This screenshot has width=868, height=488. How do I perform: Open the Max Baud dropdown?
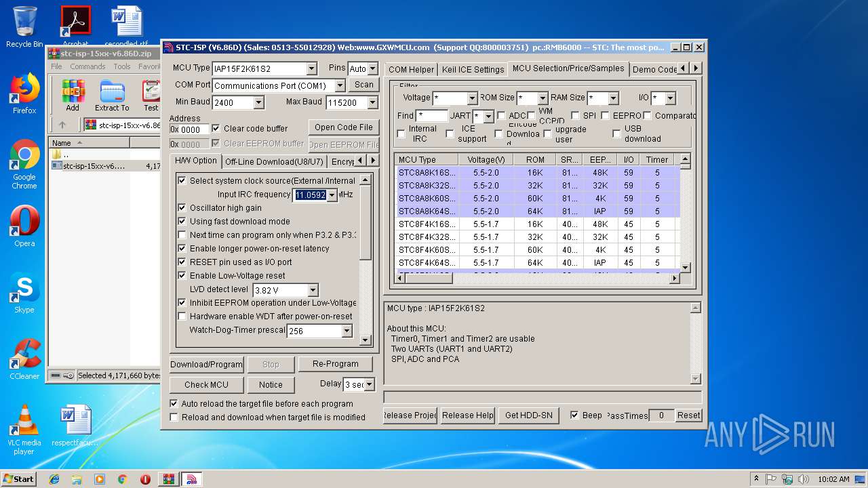[372, 102]
